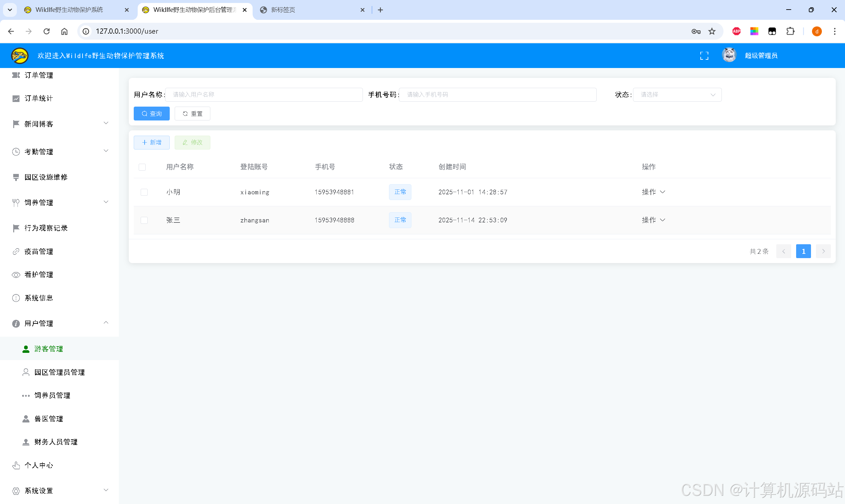Bookmark this page with star icon
The image size is (845, 504).
[x=712, y=31]
